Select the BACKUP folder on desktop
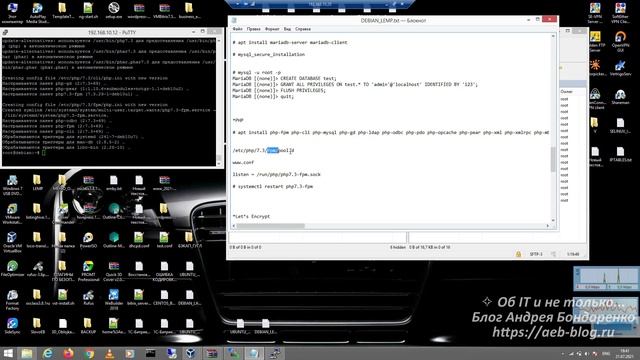640x360 pixels. click(88, 326)
